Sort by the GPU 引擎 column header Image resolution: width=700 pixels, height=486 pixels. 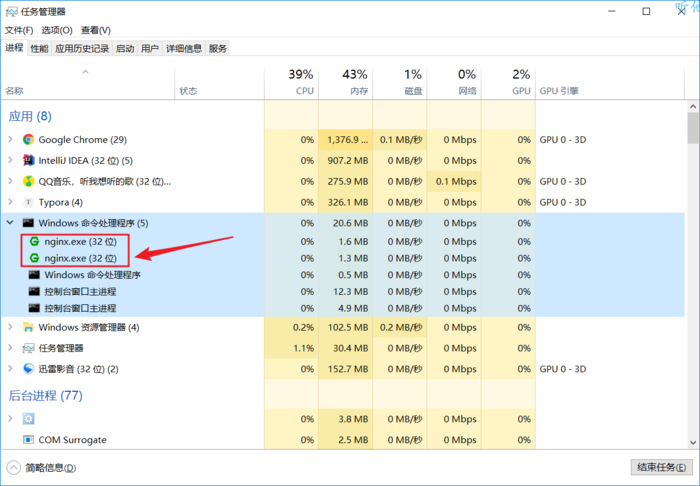pyautogui.click(x=610, y=83)
